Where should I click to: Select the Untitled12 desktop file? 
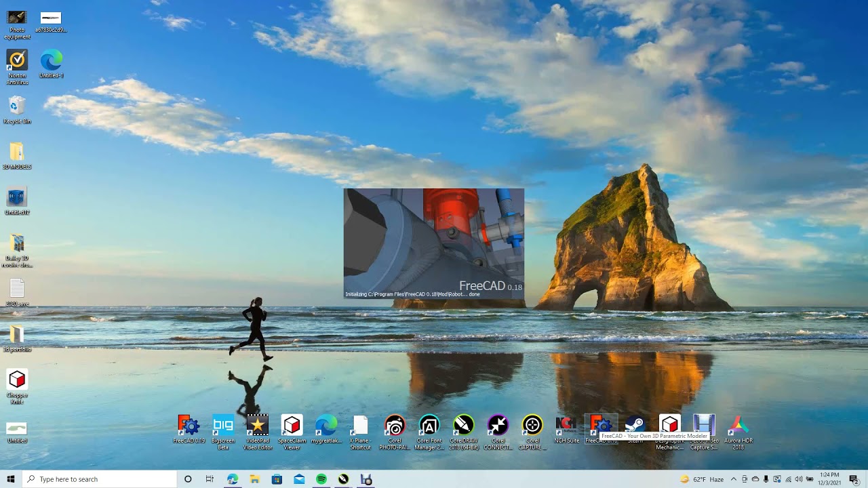17,201
